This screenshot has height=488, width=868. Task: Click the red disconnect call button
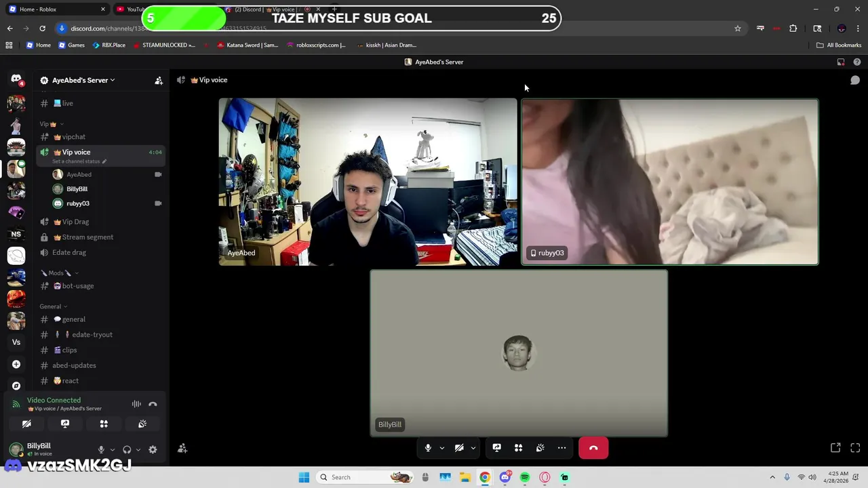coord(593,448)
